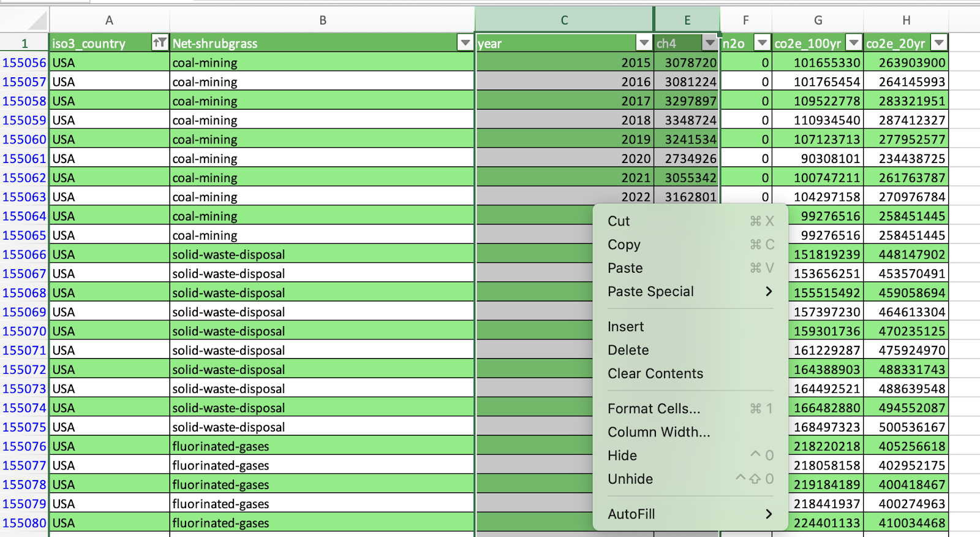Click co2e_100yr cell 101655330
This screenshot has width=980, height=537.
click(818, 63)
